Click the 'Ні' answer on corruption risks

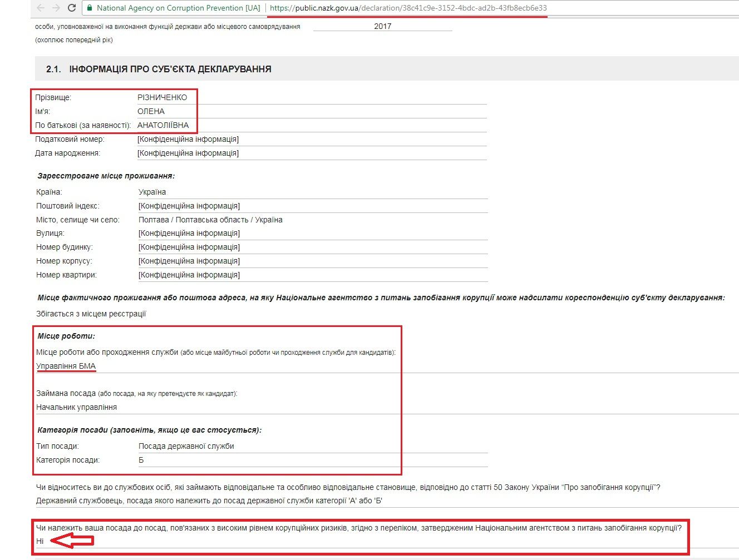(40, 541)
